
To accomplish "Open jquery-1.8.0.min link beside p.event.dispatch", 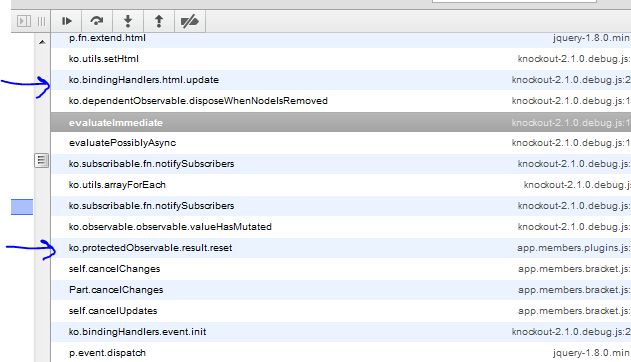I will [x=592, y=353].
